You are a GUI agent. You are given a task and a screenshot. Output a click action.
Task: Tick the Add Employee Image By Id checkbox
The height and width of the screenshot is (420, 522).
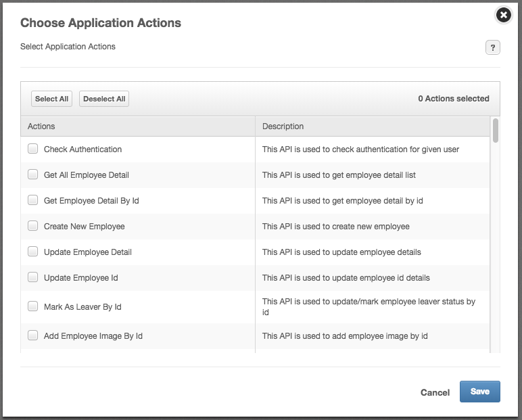click(x=32, y=335)
